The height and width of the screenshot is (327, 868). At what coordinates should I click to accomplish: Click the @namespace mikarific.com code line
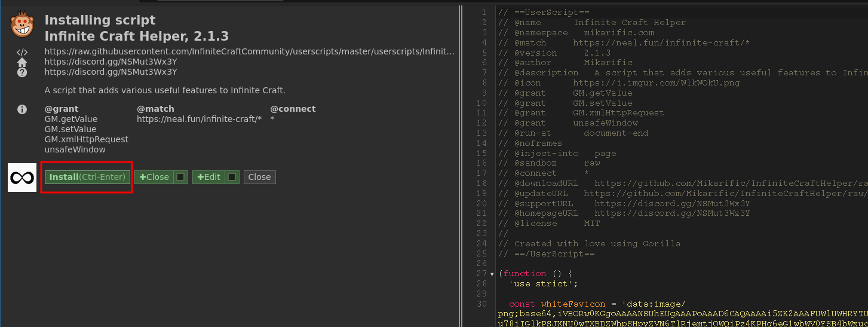tap(576, 33)
